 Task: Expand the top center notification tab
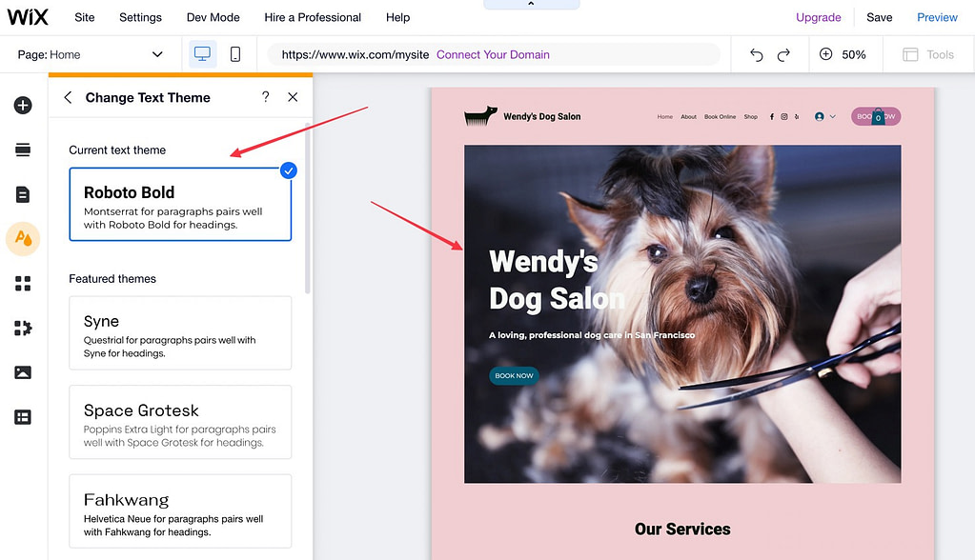tap(531, 5)
